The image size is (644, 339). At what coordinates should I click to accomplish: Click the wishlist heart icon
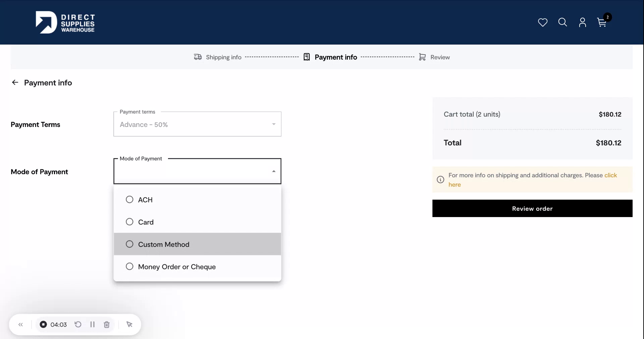pyautogui.click(x=542, y=22)
